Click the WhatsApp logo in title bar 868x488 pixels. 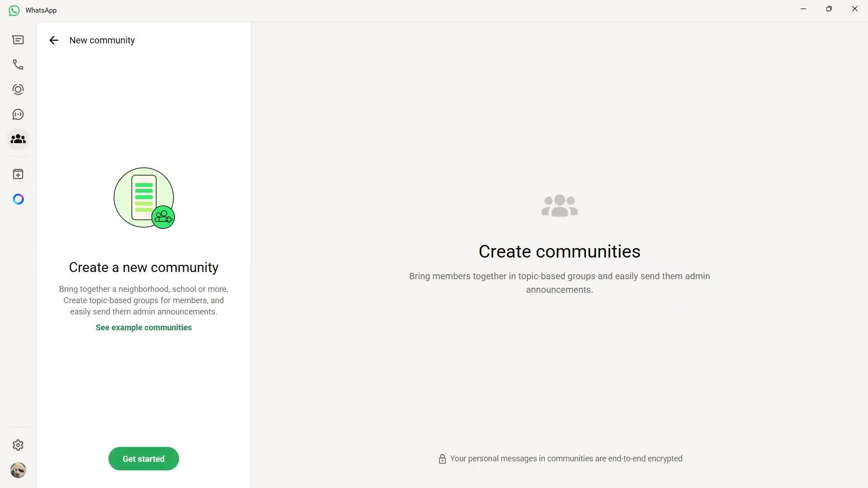[14, 10]
